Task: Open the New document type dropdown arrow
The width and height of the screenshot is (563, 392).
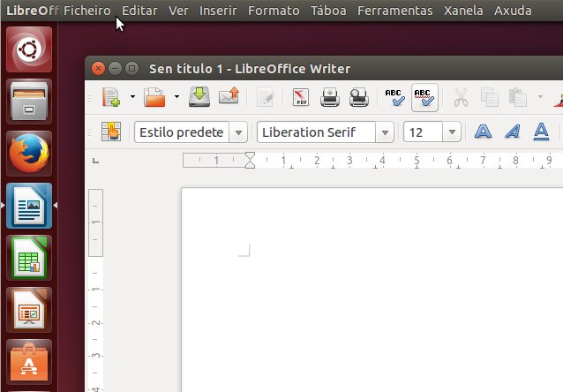Action: [x=132, y=96]
